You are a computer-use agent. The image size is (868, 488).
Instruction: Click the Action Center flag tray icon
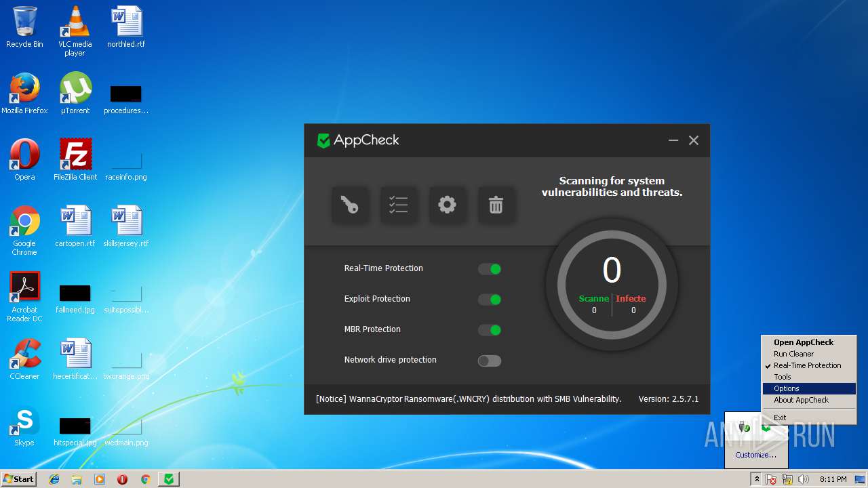coord(772,479)
